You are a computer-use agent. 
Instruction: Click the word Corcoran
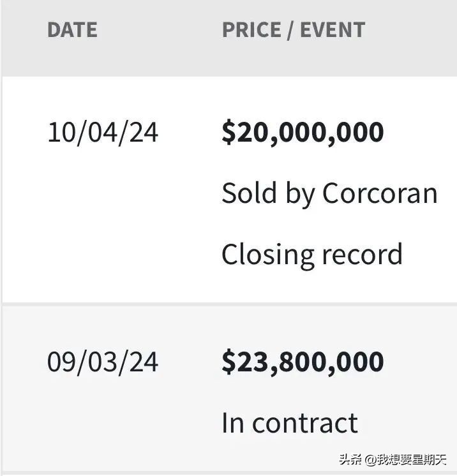tap(380, 193)
